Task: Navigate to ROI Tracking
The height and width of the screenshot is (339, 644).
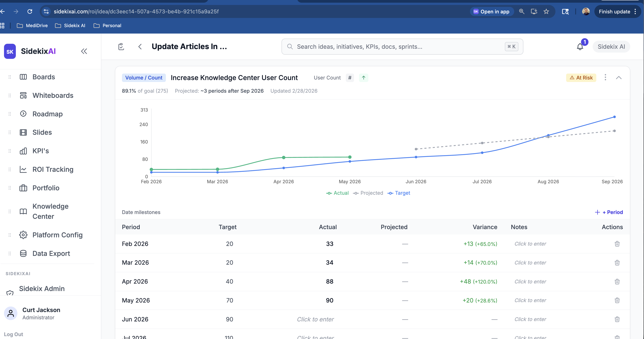Action: click(53, 169)
